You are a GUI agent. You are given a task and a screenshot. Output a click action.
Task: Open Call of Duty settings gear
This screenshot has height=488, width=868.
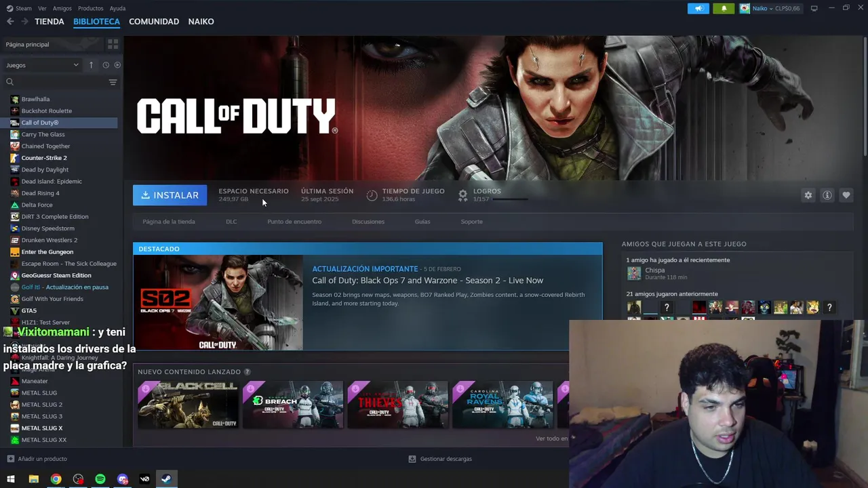808,195
